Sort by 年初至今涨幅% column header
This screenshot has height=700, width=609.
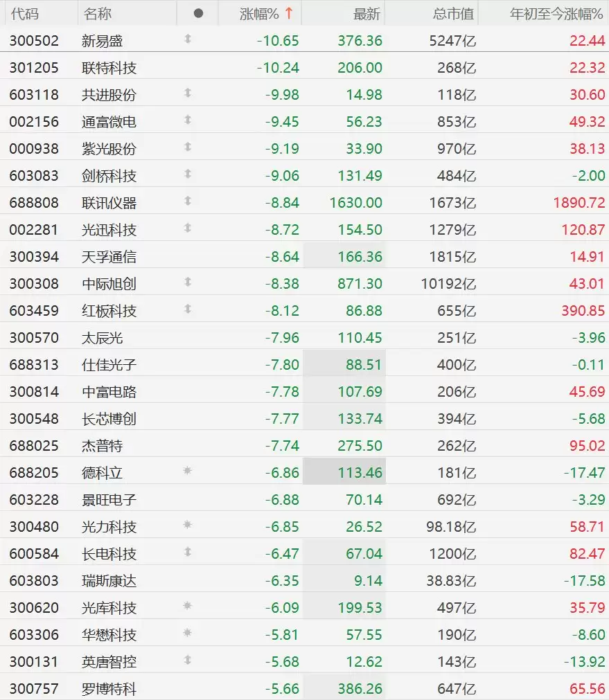pyautogui.click(x=556, y=14)
